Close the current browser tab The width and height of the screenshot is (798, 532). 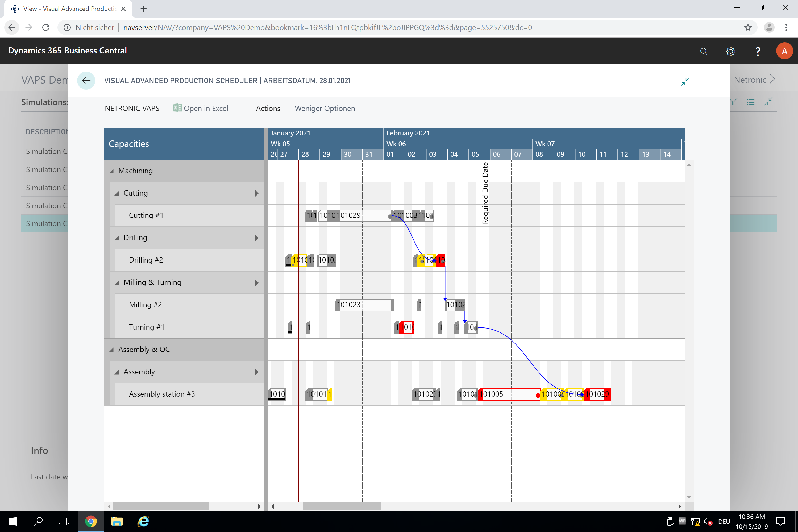click(x=123, y=9)
